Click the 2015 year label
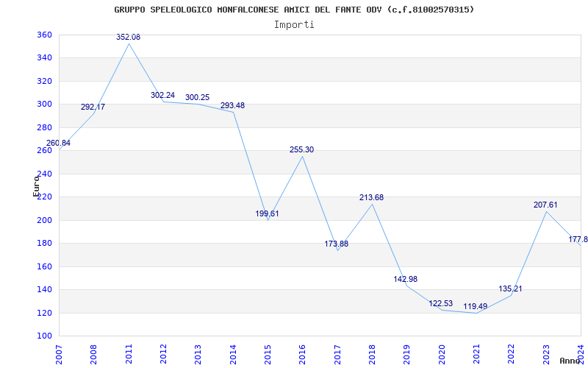Image resolution: width=588 pixels, height=368 pixels. pos(268,354)
